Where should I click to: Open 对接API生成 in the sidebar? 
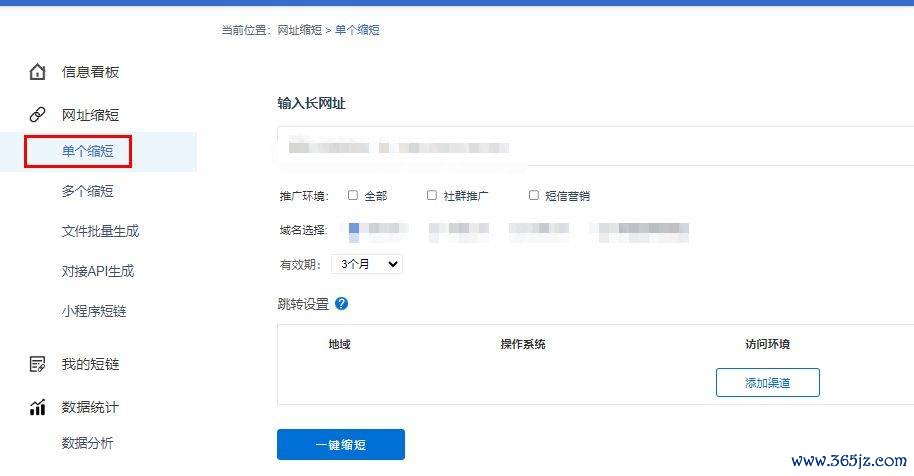pos(98,271)
